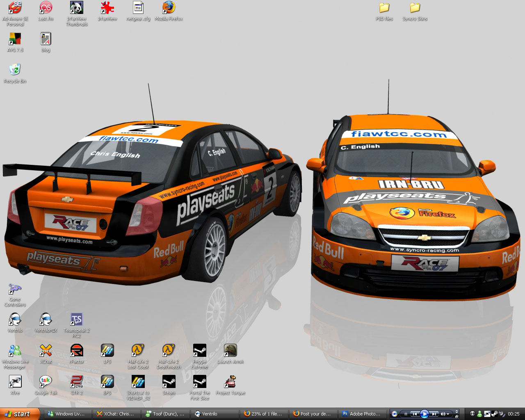Select the Shortcut to VIEWER_S2 icon
525x420 pixels.
click(x=138, y=388)
